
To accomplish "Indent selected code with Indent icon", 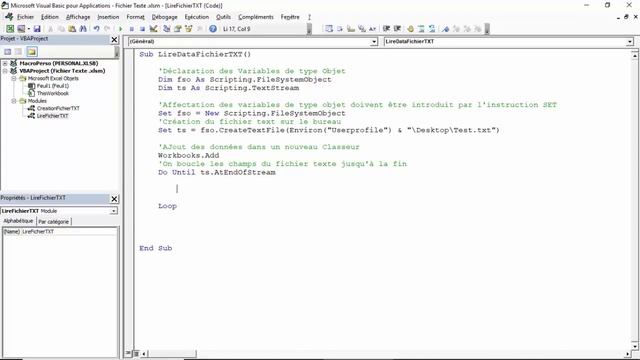I will pyautogui.click(x=386, y=29).
